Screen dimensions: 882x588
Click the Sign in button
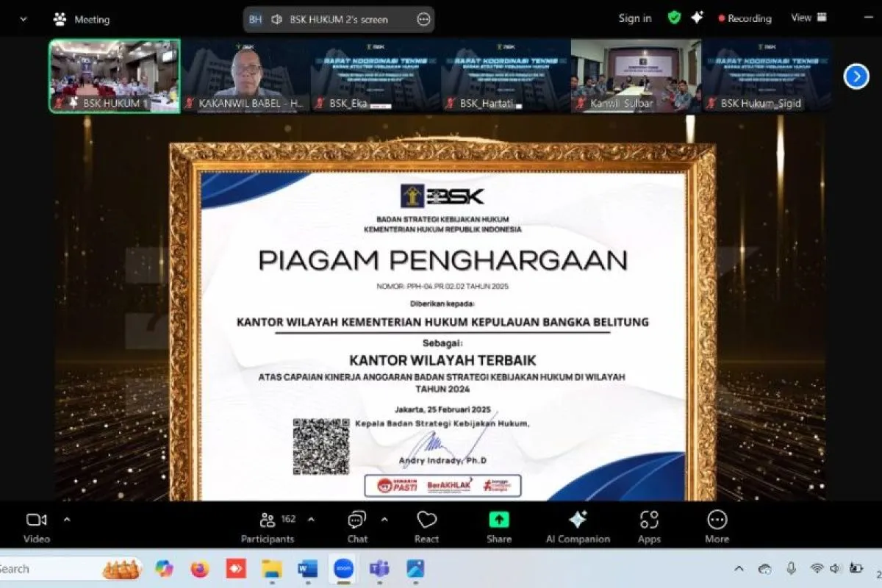[x=635, y=18]
